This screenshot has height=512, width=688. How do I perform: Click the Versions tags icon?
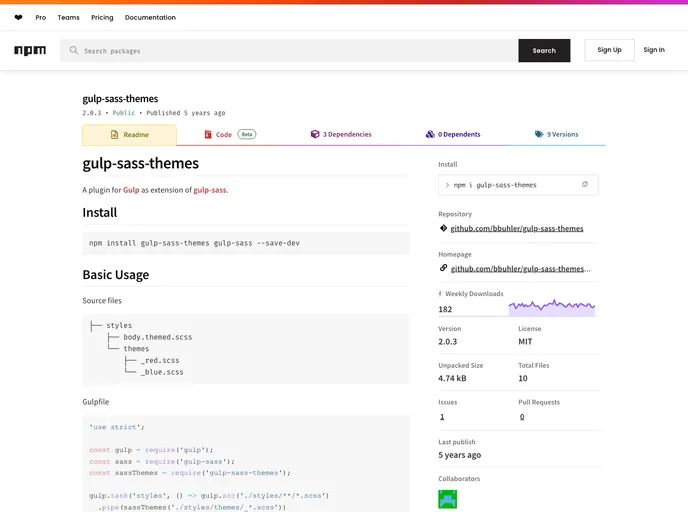539,134
